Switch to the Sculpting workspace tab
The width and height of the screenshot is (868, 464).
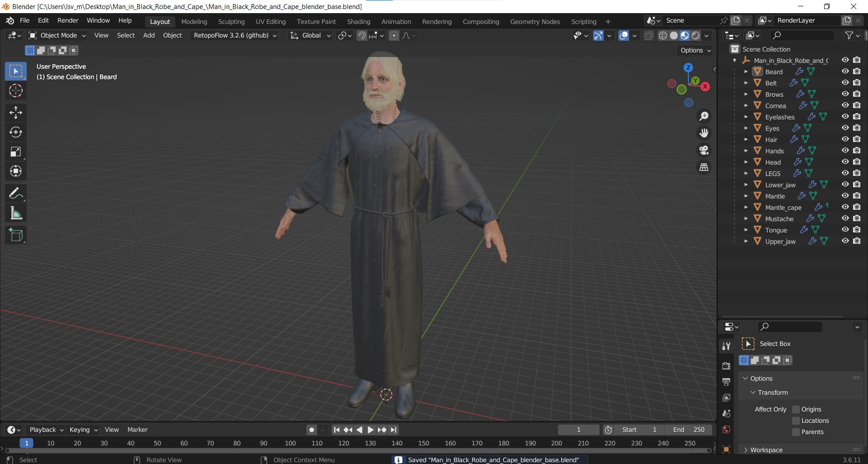point(231,22)
